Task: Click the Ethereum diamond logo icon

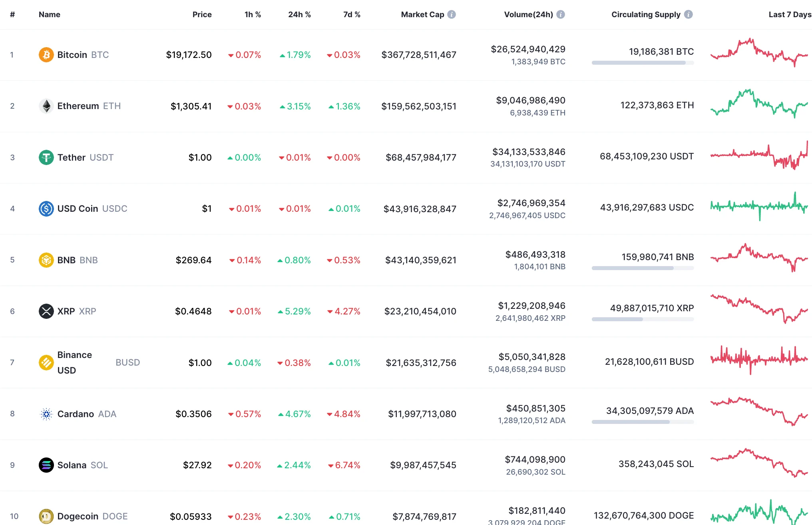Action: click(x=46, y=106)
